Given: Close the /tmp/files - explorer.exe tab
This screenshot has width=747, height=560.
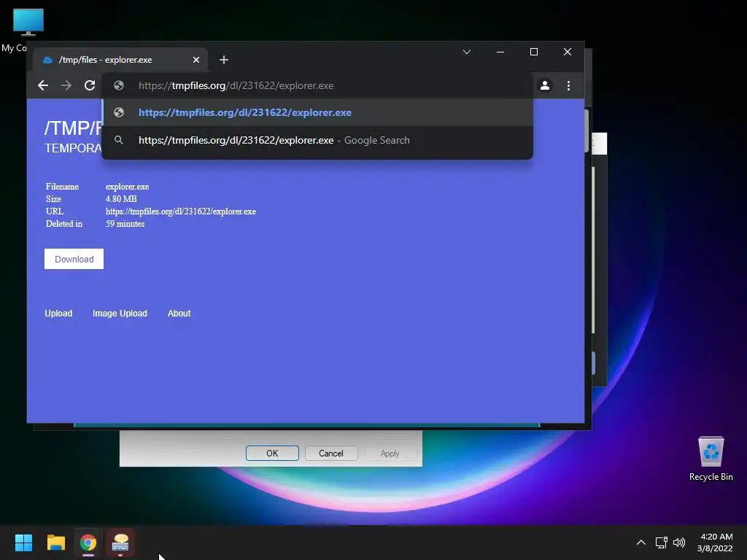Looking at the screenshot, I should (x=196, y=60).
